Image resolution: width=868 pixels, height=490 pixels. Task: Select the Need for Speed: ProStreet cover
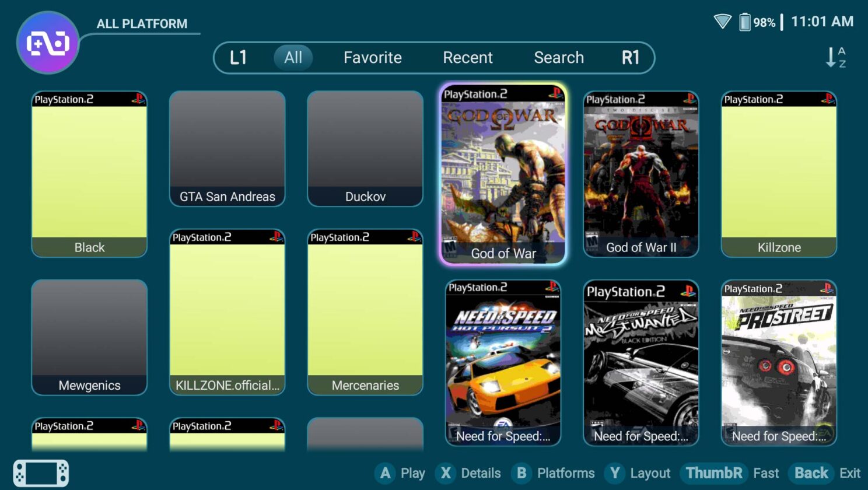(778, 362)
